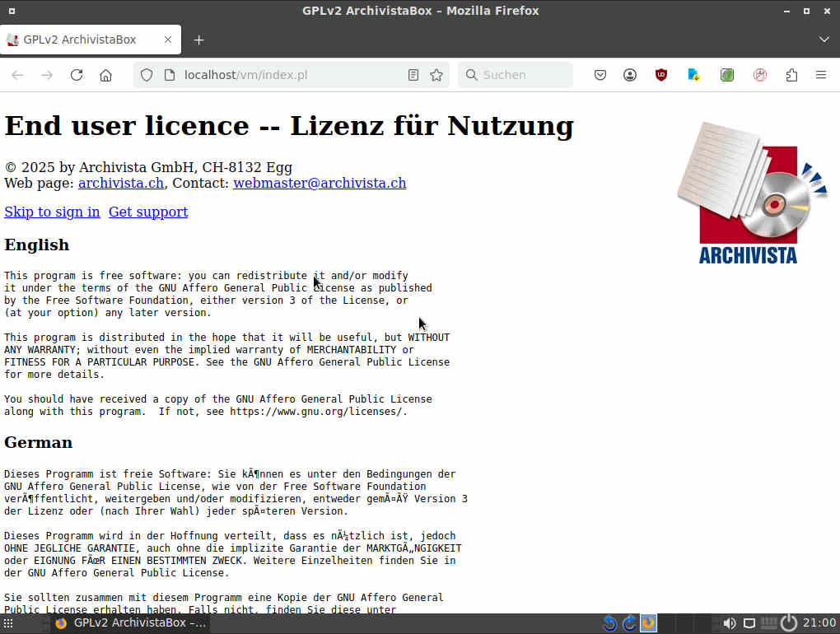Open the Pocket save button
The width and height of the screenshot is (840, 634).
[600, 75]
